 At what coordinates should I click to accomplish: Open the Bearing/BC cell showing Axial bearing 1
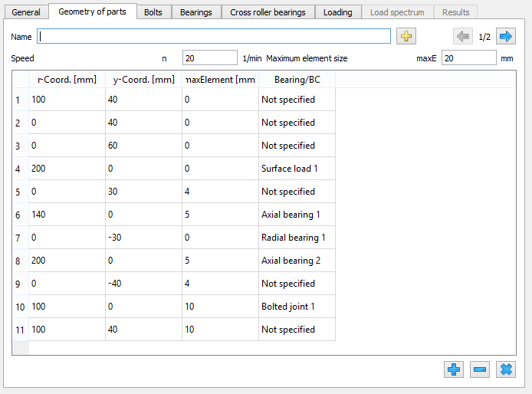(x=297, y=215)
